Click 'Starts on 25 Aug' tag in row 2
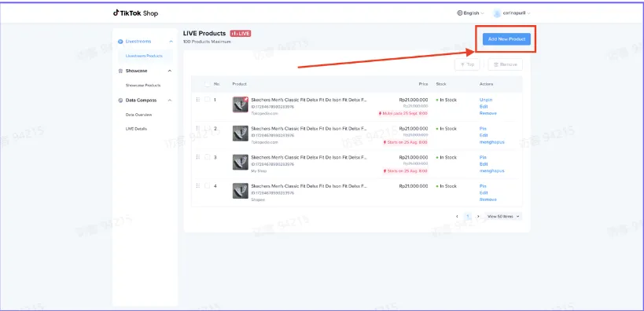Image resolution: width=644 pixels, height=311 pixels. [406, 142]
